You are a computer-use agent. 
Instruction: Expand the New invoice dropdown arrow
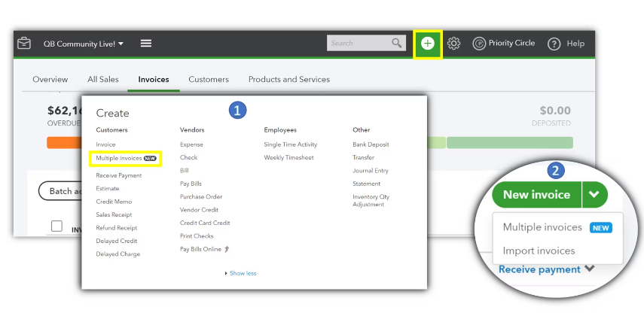pyautogui.click(x=594, y=195)
